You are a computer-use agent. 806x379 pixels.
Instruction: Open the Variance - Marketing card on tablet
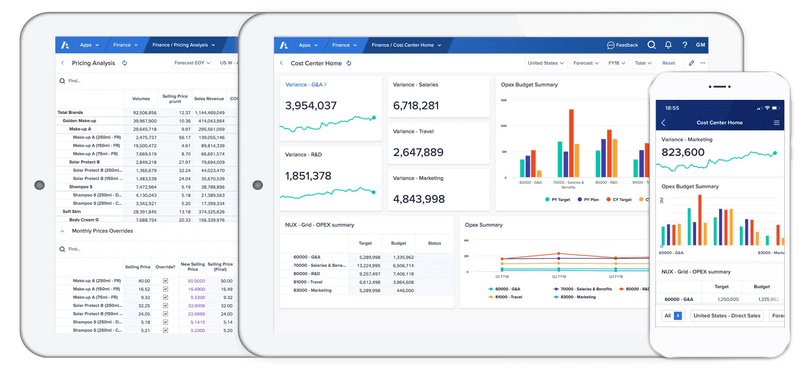coord(438,190)
